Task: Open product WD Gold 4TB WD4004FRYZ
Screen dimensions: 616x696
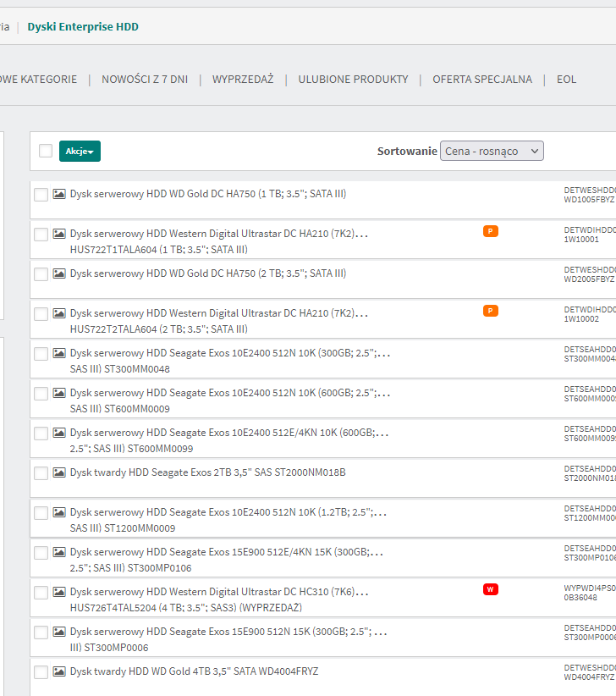Action: (195, 671)
